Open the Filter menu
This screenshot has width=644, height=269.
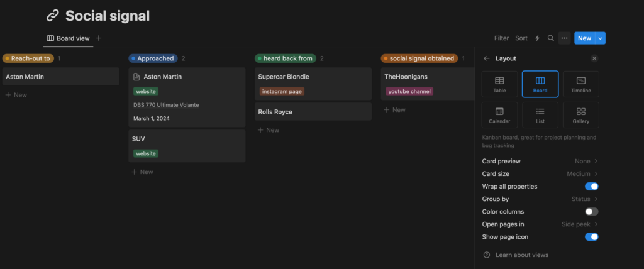pyautogui.click(x=501, y=38)
